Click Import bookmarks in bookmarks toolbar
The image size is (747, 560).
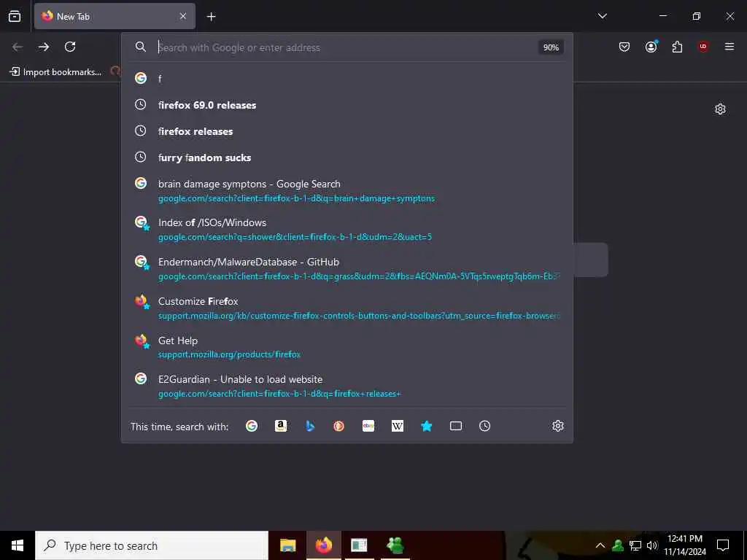click(x=55, y=72)
